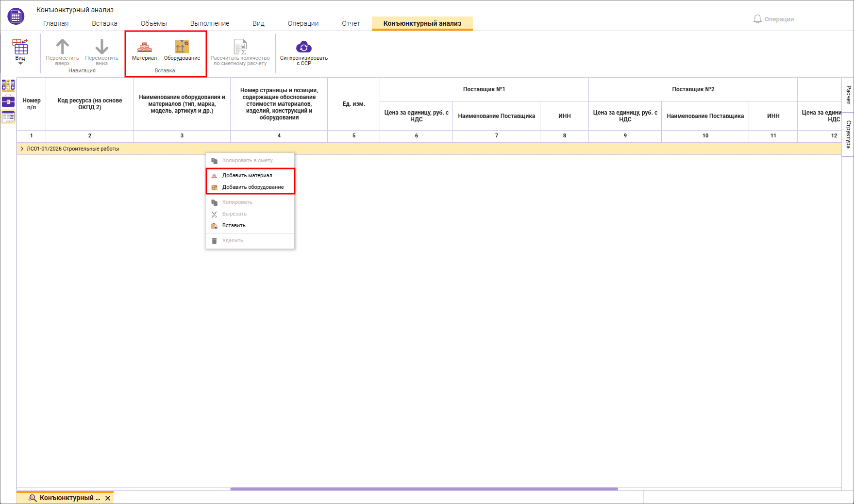Viewport: 854px width, 504px height.
Task: Select the Конъюнктурный анализ ribbon tab
Action: 422,23
